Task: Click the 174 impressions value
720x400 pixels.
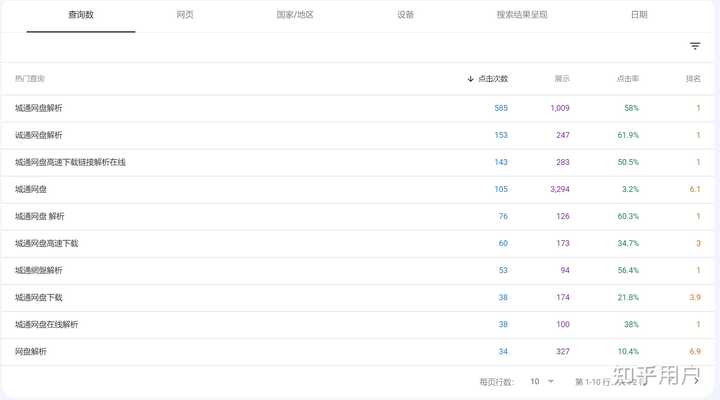Action: pos(562,298)
